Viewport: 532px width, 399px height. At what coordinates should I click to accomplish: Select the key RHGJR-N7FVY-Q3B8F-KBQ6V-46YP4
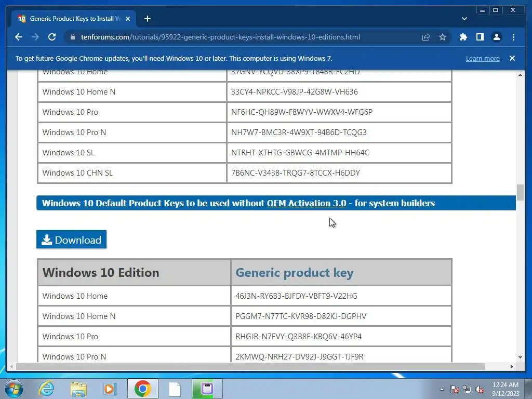click(299, 337)
